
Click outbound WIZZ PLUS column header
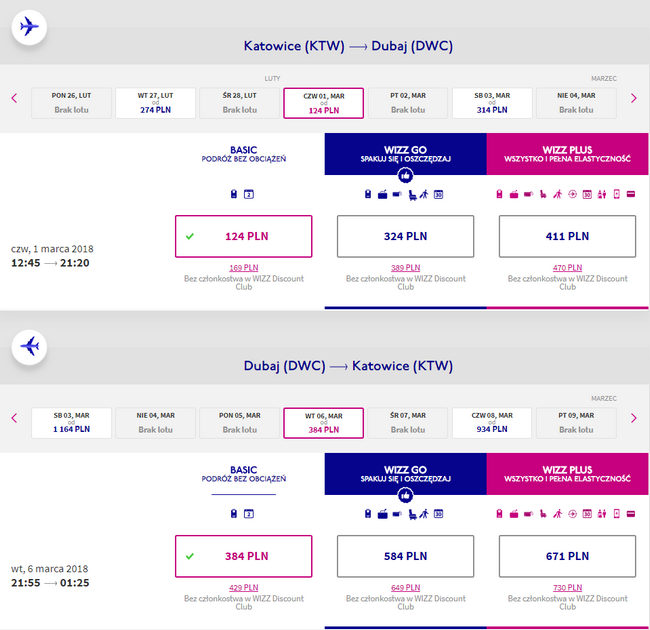coord(567,154)
